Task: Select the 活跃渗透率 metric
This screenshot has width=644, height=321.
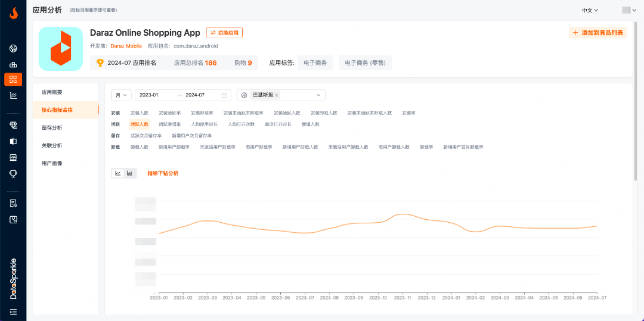Action: [169, 124]
